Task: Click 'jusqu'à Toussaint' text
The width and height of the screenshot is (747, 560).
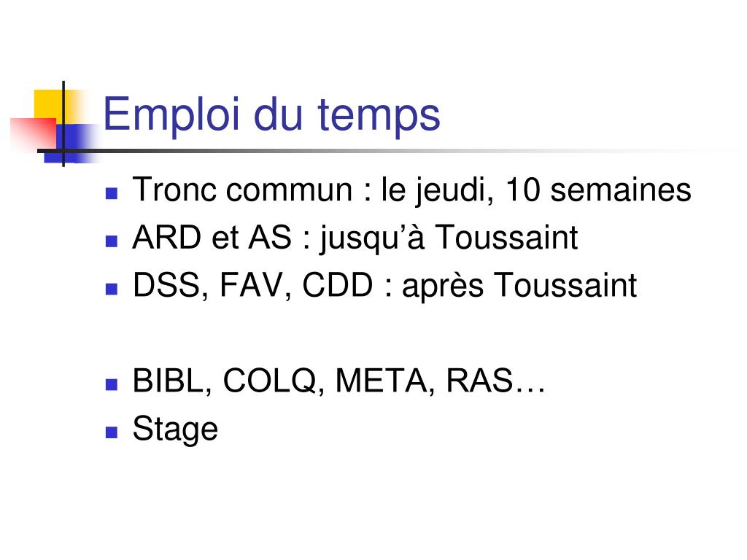Action: (x=449, y=238)
